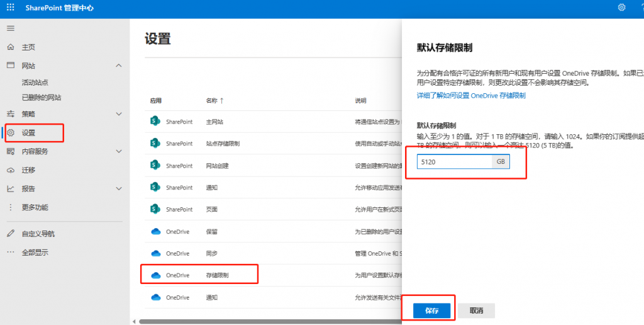Click the home icon beside 主页
This screenshot has width=644, height=325.
(x=11, y=47)
